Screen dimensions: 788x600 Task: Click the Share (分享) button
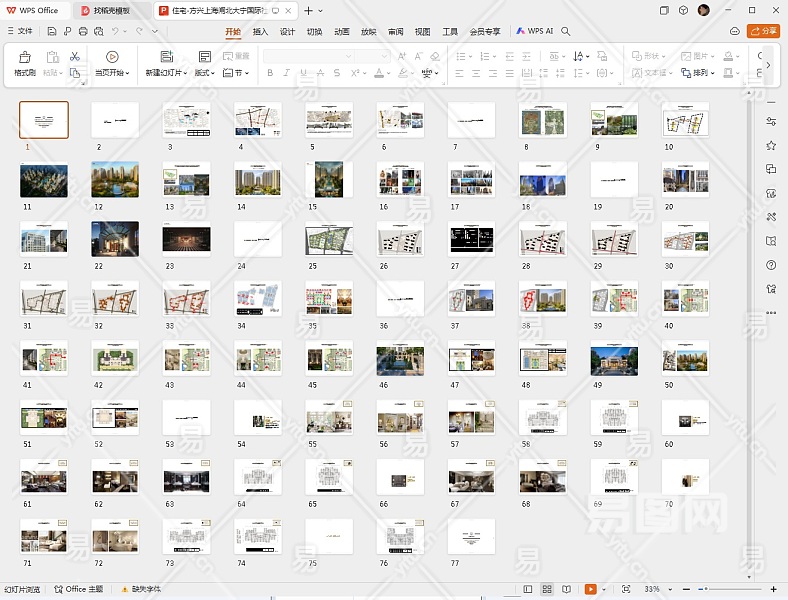(x=764, y=31)
